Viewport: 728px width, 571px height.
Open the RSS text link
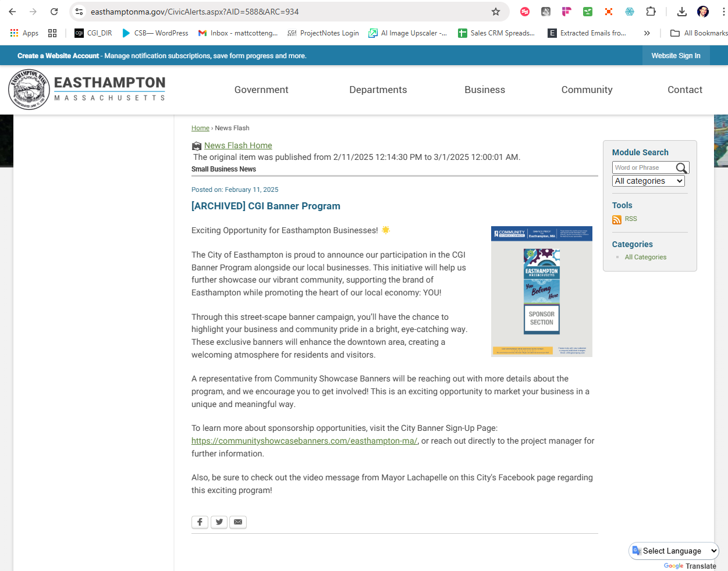coord(631,219)
